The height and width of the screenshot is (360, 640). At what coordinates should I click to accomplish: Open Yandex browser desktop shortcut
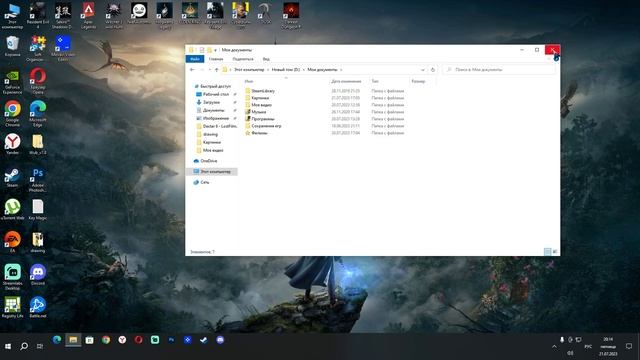(12, 144)
